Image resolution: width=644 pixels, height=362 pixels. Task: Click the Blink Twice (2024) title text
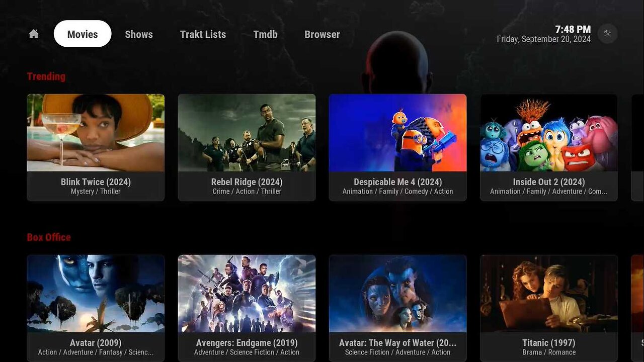pos(96,182)
